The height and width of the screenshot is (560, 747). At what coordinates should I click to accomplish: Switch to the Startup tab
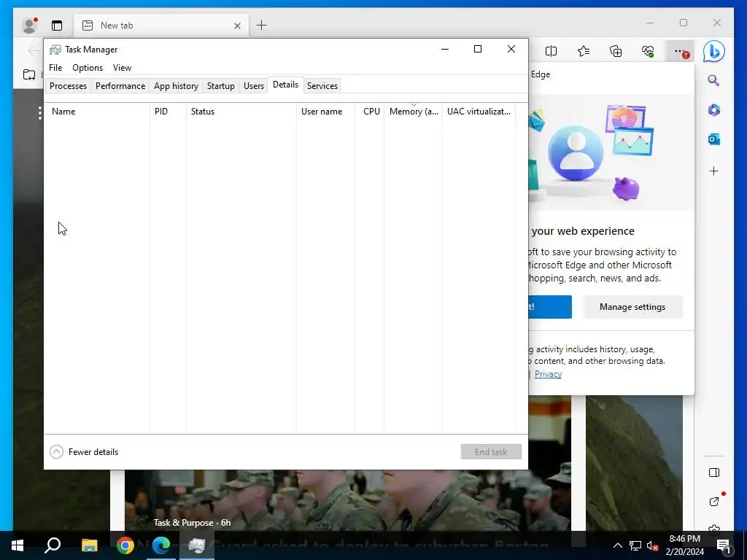click(x=220, y=86)
